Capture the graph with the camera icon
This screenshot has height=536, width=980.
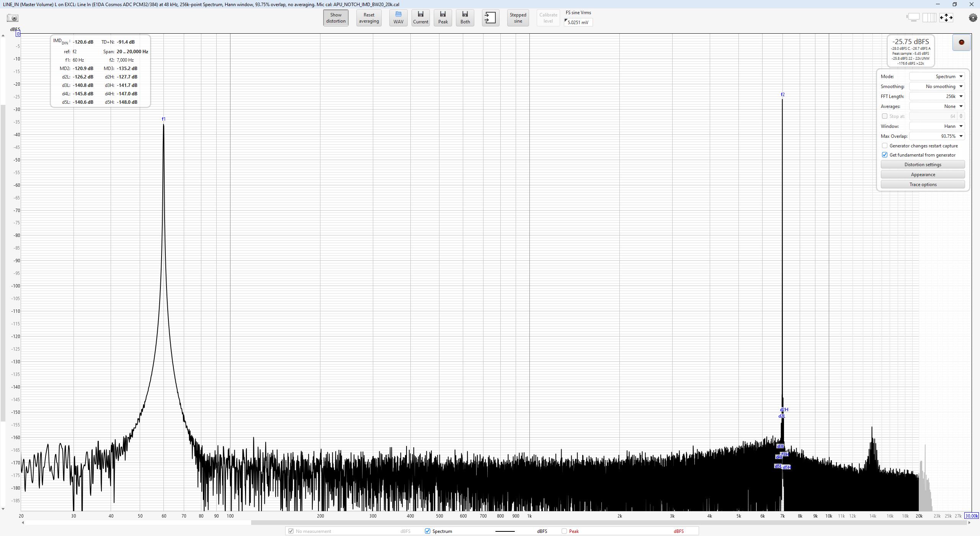click(x=13, y=18)
